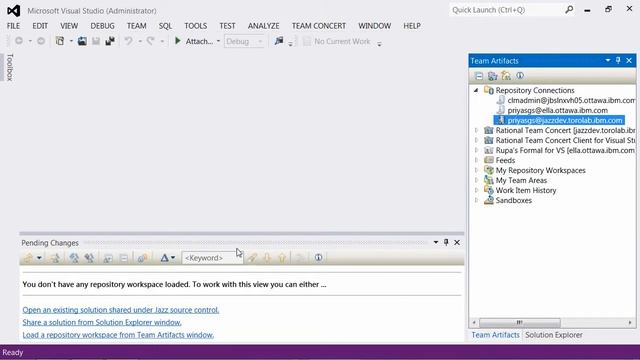Open the TEAM CONCERT menu

tap(319, 26)
